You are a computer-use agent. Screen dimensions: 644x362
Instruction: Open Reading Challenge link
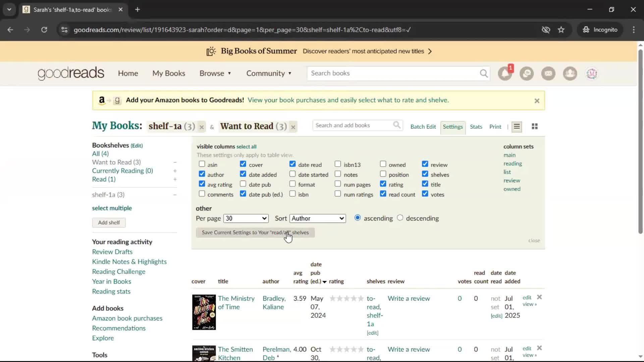click(x=119, y=271)
